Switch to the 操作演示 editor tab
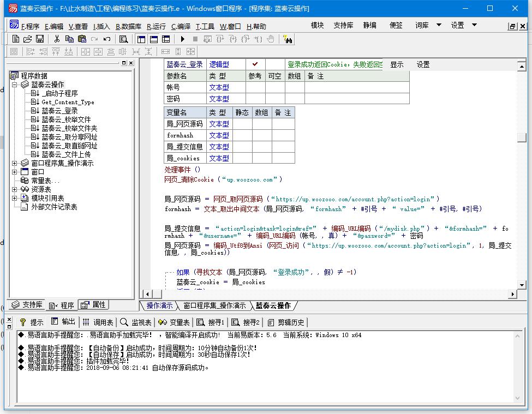 coord(159,305)
